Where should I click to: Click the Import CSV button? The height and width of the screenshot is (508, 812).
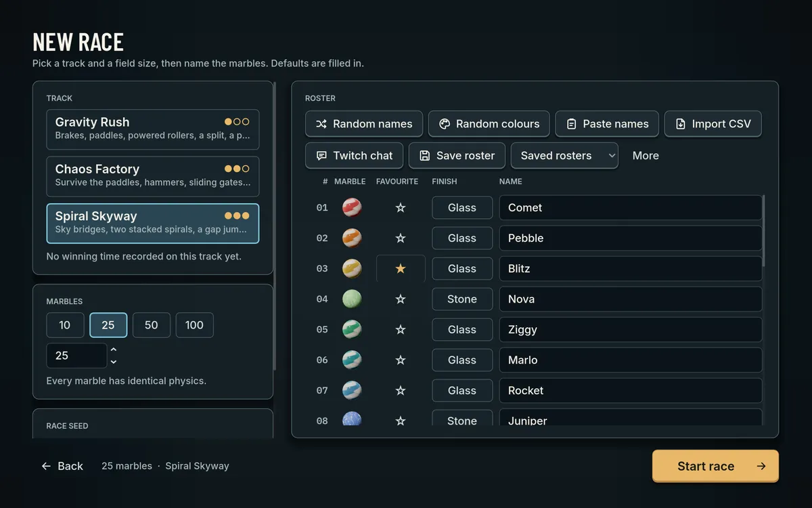pos(713,124)
